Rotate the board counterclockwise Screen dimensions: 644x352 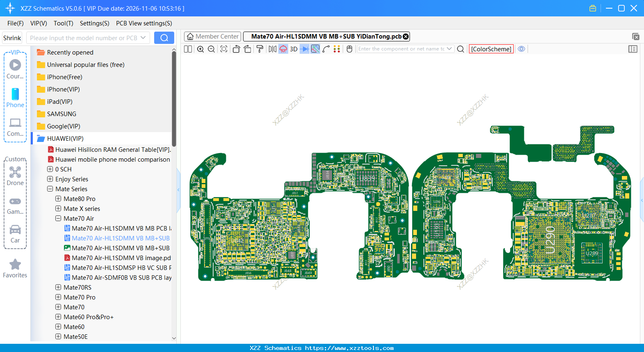236,49
